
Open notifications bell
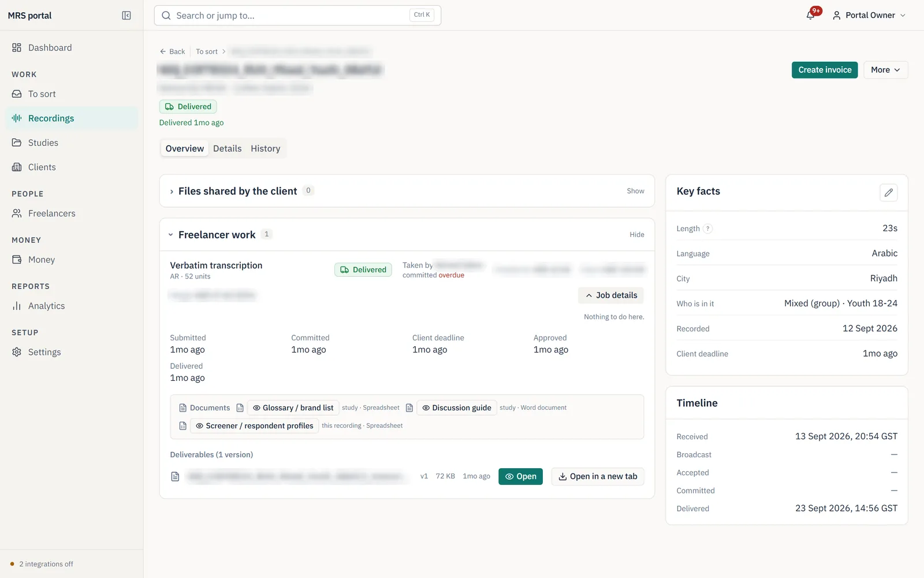(x=811, y=15)
